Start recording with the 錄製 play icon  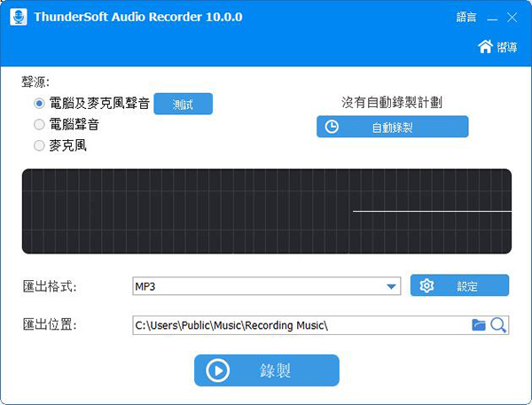click(218, 370)
